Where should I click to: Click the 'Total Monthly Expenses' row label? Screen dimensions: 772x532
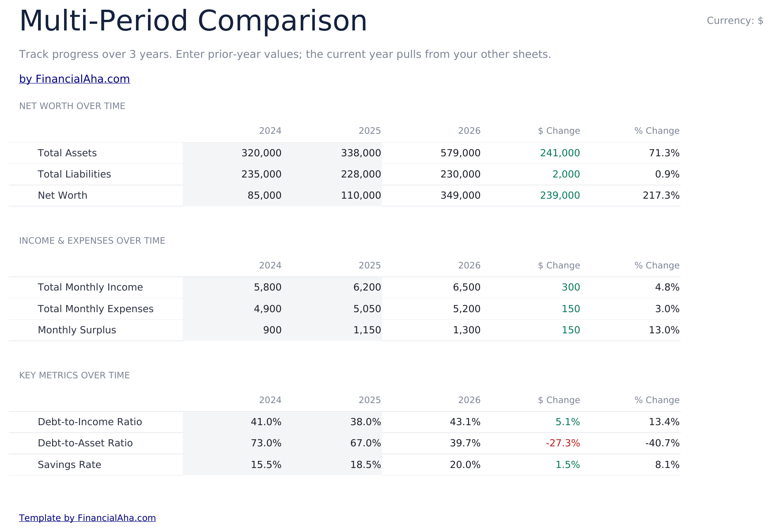pyautogui.click(x=95, y=309)
